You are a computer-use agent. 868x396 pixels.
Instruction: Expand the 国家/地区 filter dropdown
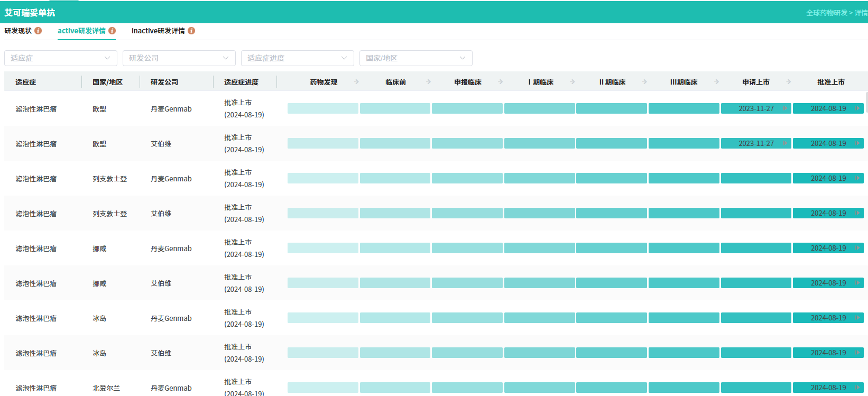point(416,58)
